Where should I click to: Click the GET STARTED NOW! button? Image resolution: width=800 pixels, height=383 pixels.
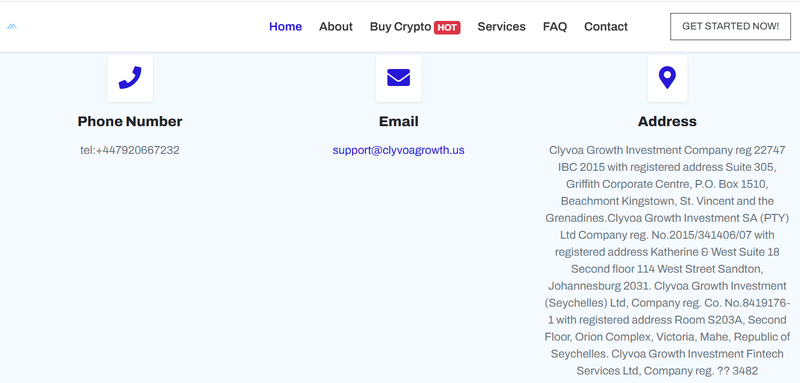730,27
